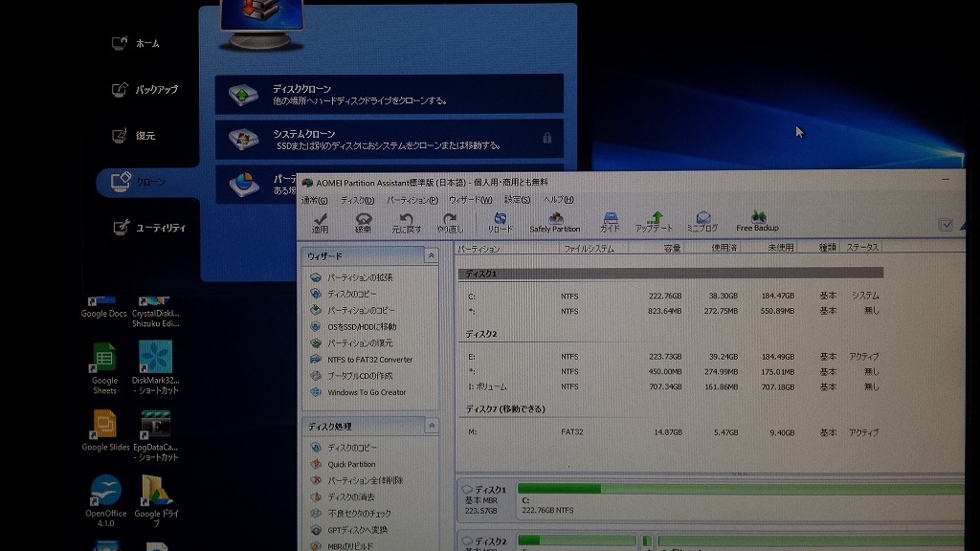Select クローン in the backup app sidebar
980x551 pixels.
[147, 182]
